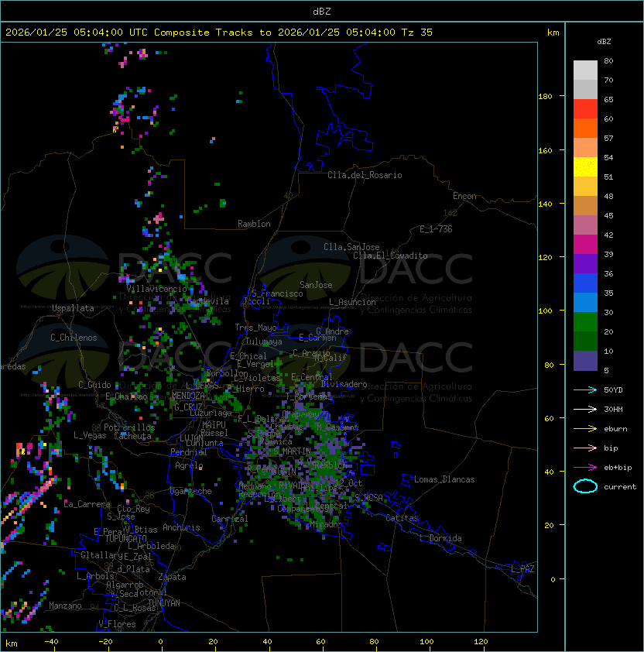Click the Catitas label

(x=402, y=518)
